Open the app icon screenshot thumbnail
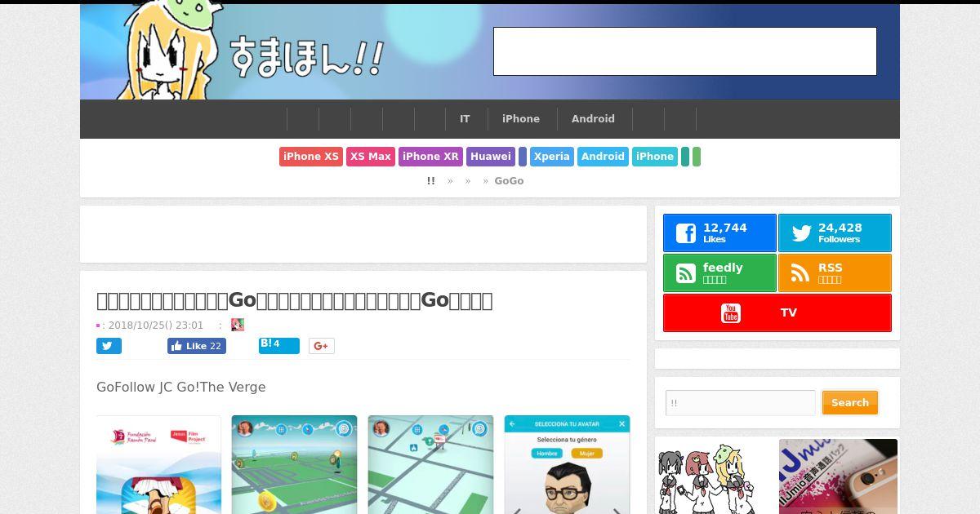980x514 pixels. 158,465
